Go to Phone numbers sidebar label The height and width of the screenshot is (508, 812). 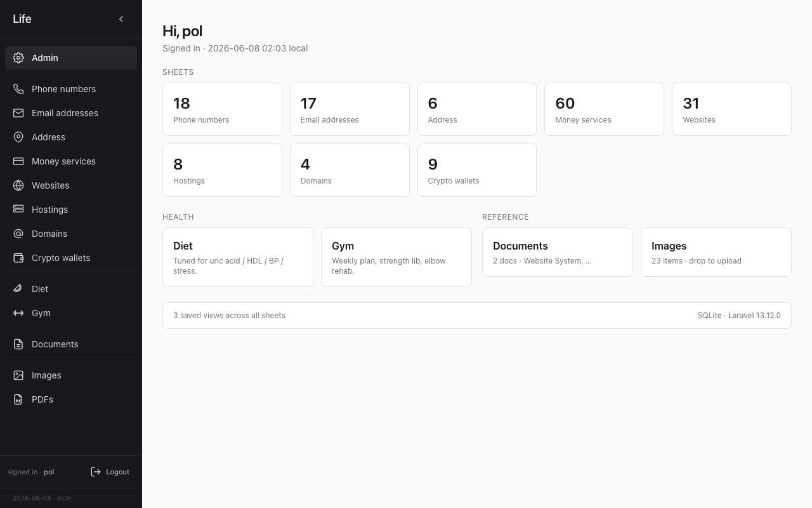63,89
